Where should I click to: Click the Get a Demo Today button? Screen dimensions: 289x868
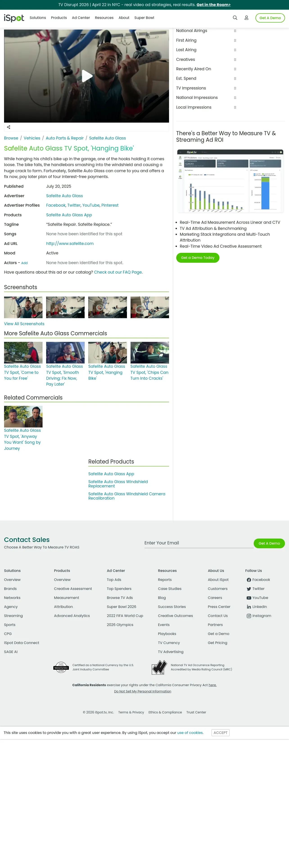pos(198,258)
